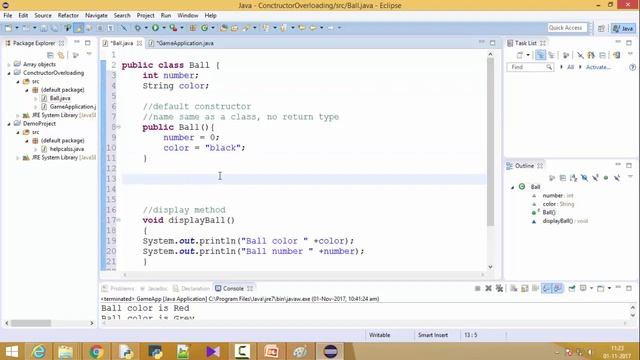Screen dimensions: 640x360
Task: Open the Run button dropdown arrow
Action: pyautogui.click(x=164, y=28)
